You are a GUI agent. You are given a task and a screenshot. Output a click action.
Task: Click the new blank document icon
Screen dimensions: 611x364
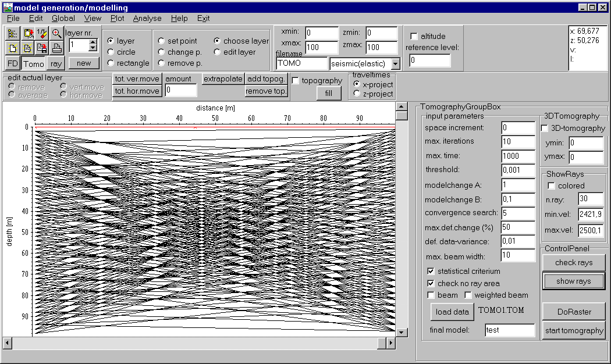pyautogui.click(x=13, y=48)
